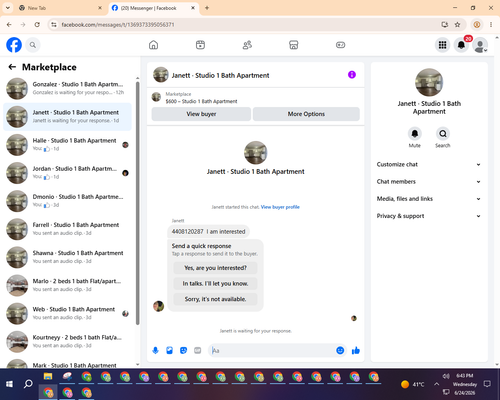
Task: Open the Marketplace storefront icon
Action: pos(294,45)
